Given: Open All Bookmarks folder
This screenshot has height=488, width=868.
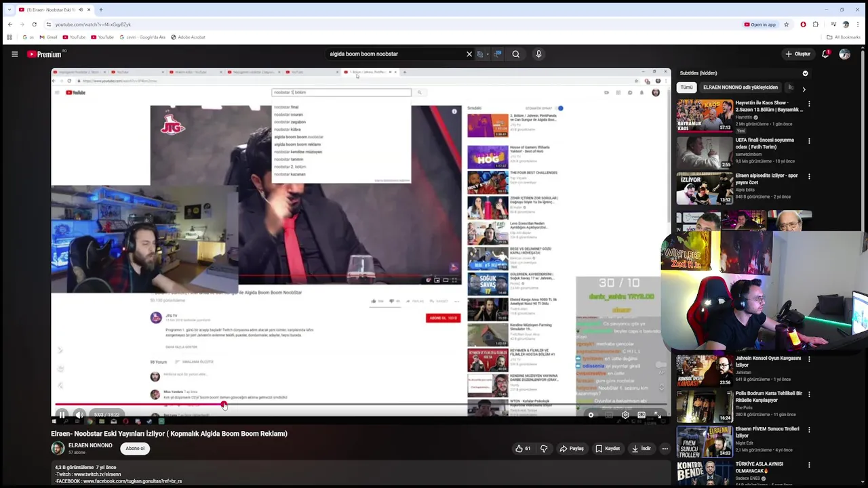Looking at the screenshot, I should click(844, 37).
